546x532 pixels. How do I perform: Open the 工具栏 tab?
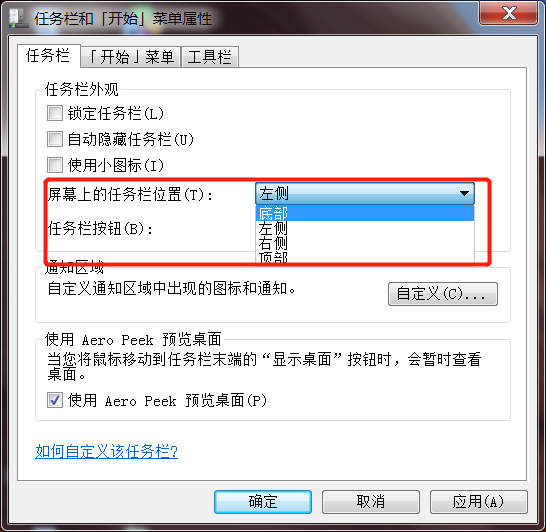tap(210, 57)
